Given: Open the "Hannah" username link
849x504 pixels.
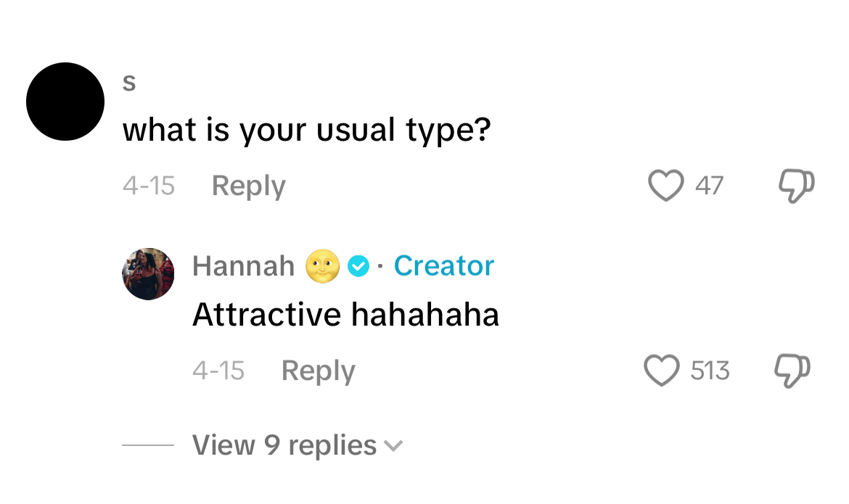Looking at the screenshot, I should [243, 266].
